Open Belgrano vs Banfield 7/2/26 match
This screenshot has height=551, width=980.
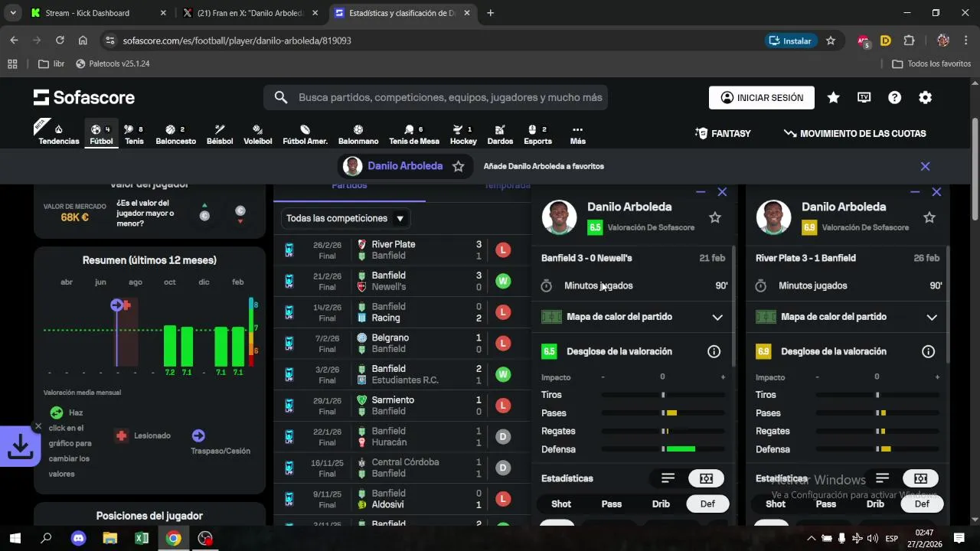tap(400, 343)
